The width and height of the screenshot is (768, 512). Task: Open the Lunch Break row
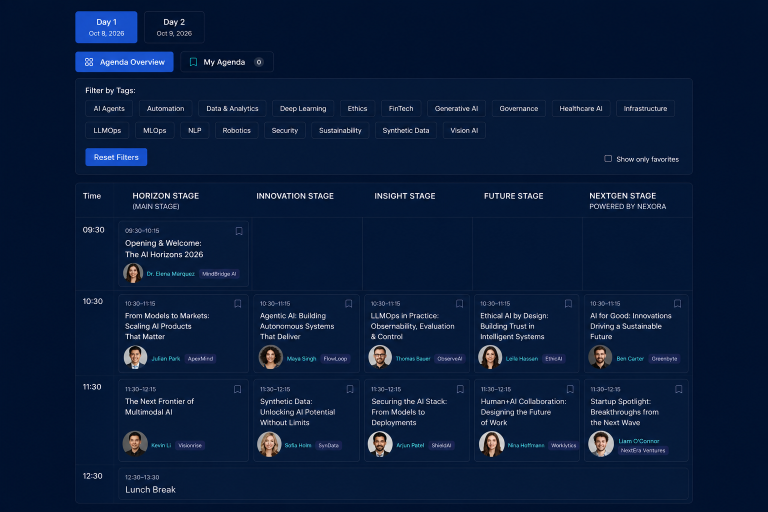pyautogui.click(x=403, y=484)
